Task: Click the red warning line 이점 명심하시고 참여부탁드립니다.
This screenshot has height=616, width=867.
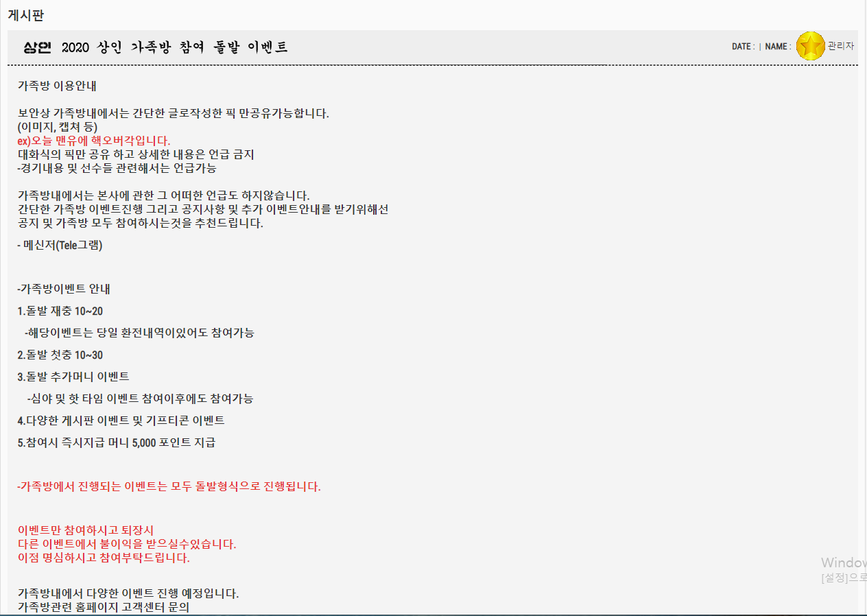Action: [x=104, y=558]
